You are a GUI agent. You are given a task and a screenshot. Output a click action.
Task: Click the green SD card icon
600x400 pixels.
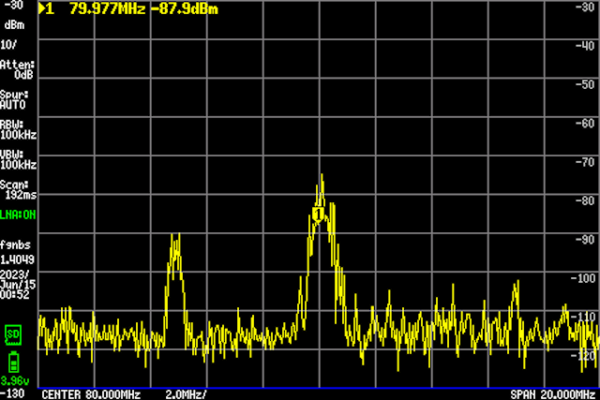coord(13,332)
